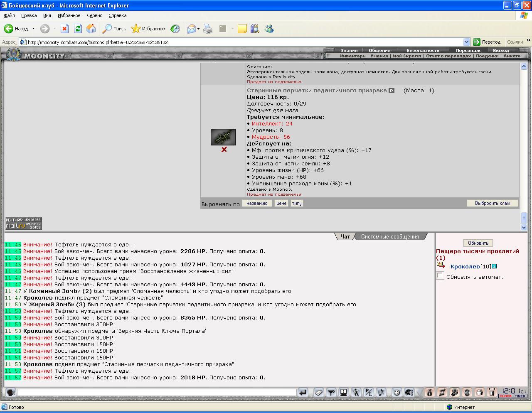The image size is (532, 413).
Task: Click the chat filter funnel icon
Action: 331,392
